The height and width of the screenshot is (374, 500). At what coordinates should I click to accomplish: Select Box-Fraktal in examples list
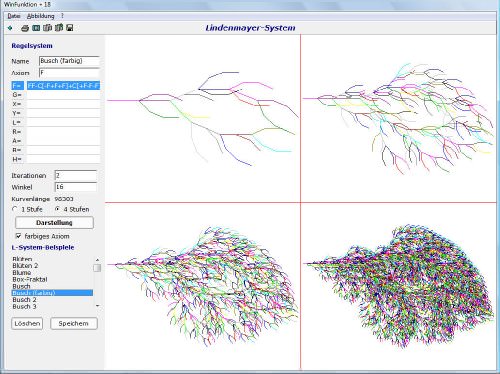click(x=30, y=279)
